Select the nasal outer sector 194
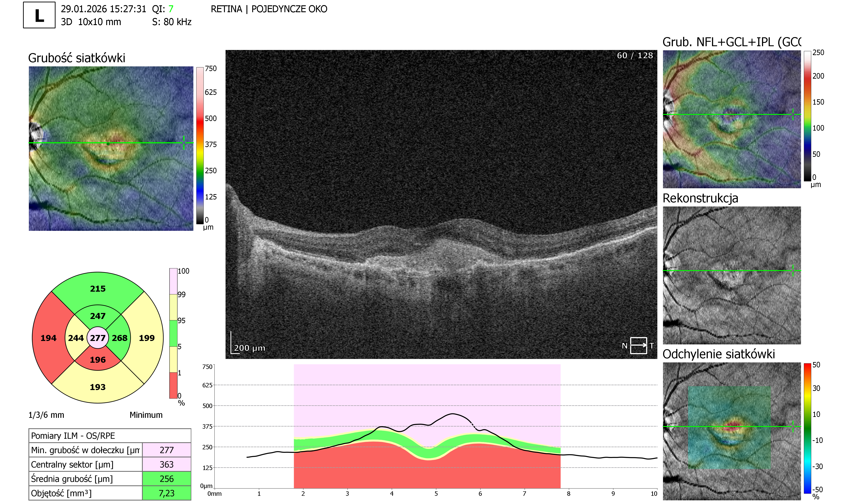The height and width of the screenshot is (504, 858). click(x=48, y=338)
